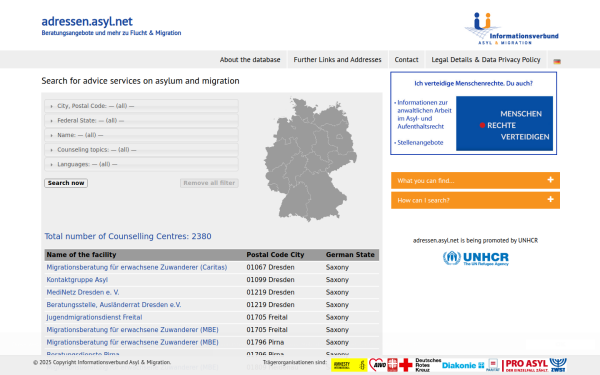
Task: Expand the Counseling topics filter
Action: tap(141, 149)
